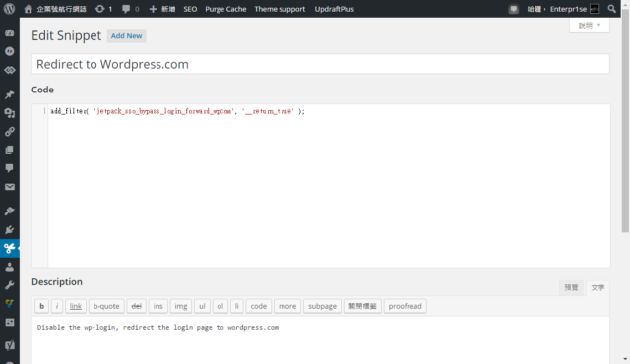
Task: Visit site via home icon
Action: pyautogui.click(x=29, y=9)
